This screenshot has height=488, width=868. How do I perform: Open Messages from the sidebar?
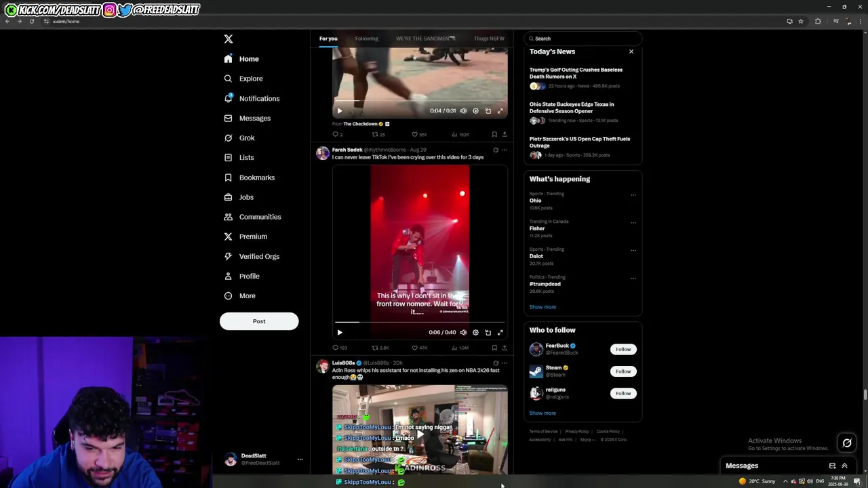pyautogui.click(x=247, y=118)
